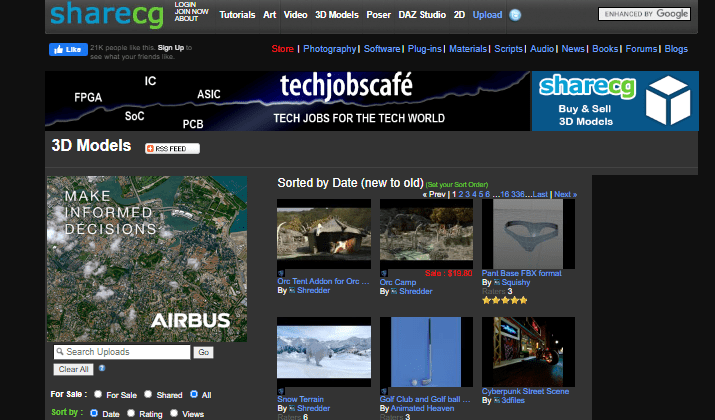
Task: Click the user icon next to Squishy
Action: click(497, 283)
